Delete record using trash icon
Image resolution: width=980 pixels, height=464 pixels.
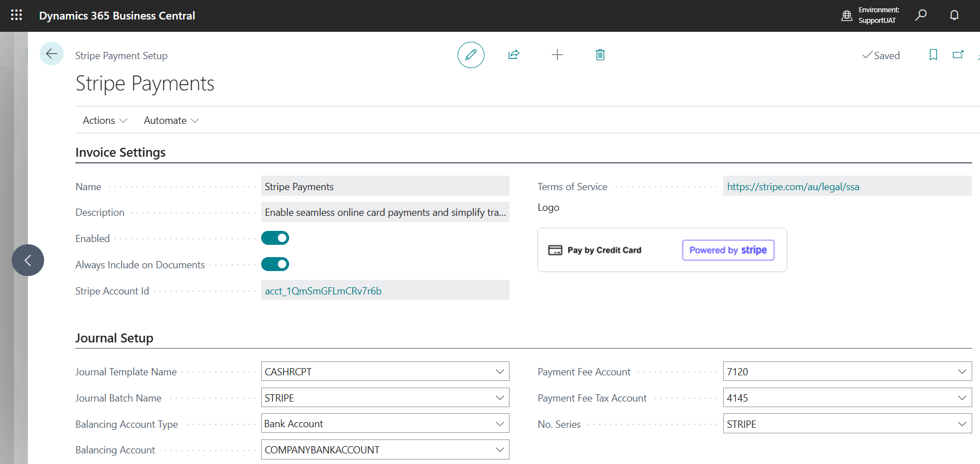tap(600, 55)
